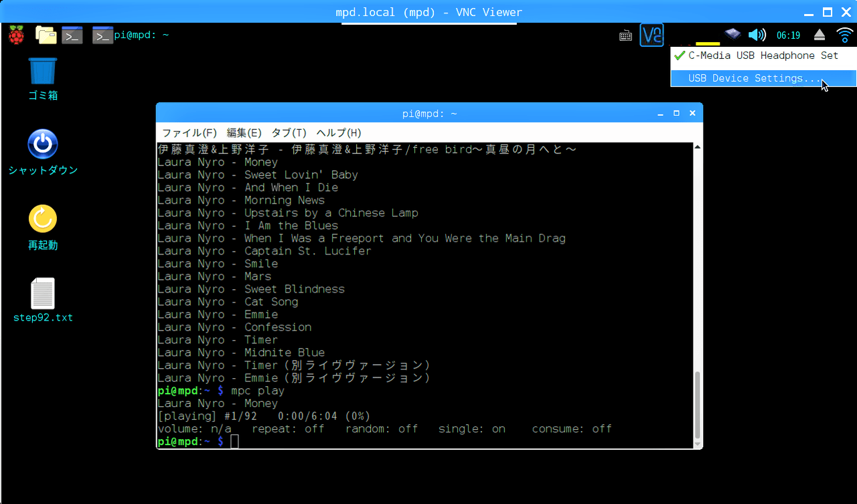Open the タブ(T) menu in the terminal

(x=289, y=133)
